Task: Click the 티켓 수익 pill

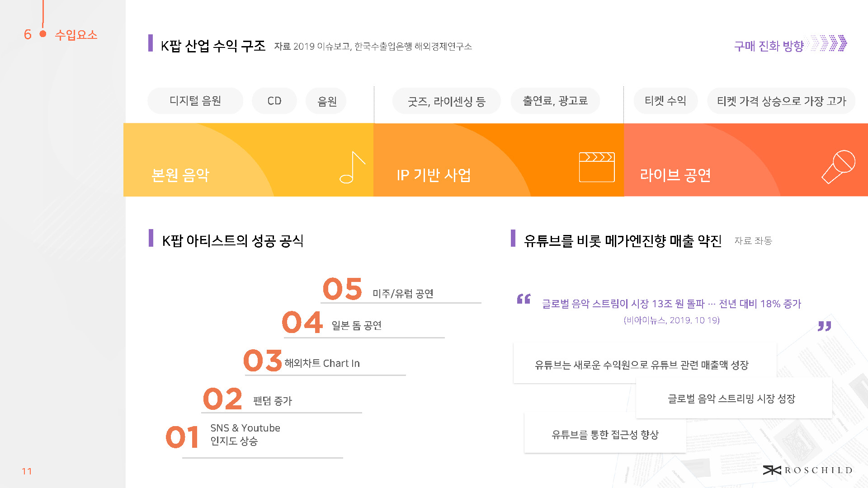Action: coord(665,101)
